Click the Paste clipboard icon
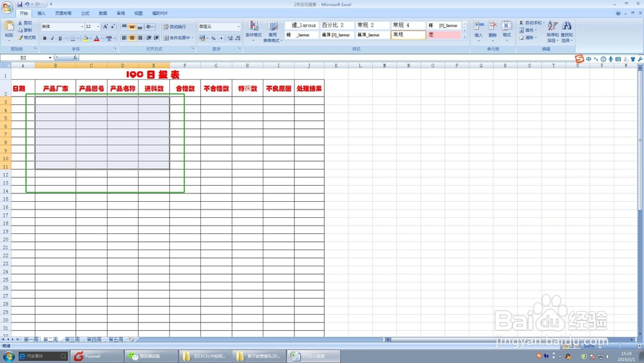The image size is (644, 363). tap(9, 26)
